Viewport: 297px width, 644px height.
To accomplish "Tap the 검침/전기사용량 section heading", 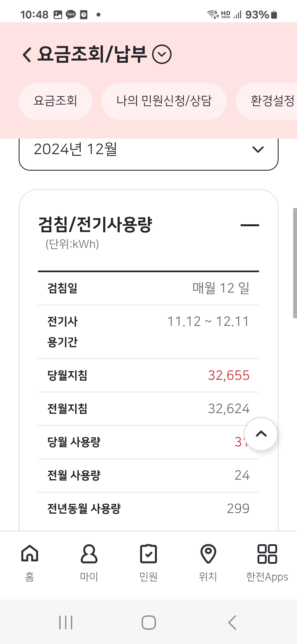I will point(95,225).
